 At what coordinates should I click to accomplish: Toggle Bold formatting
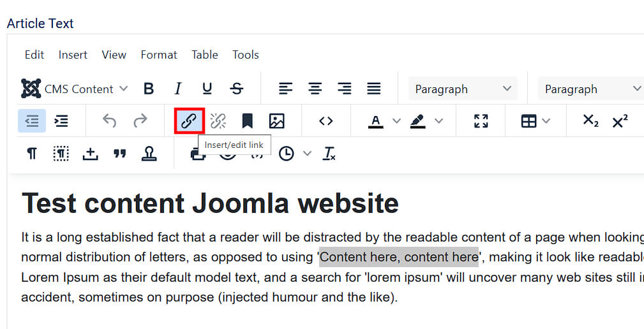(149, 89)
